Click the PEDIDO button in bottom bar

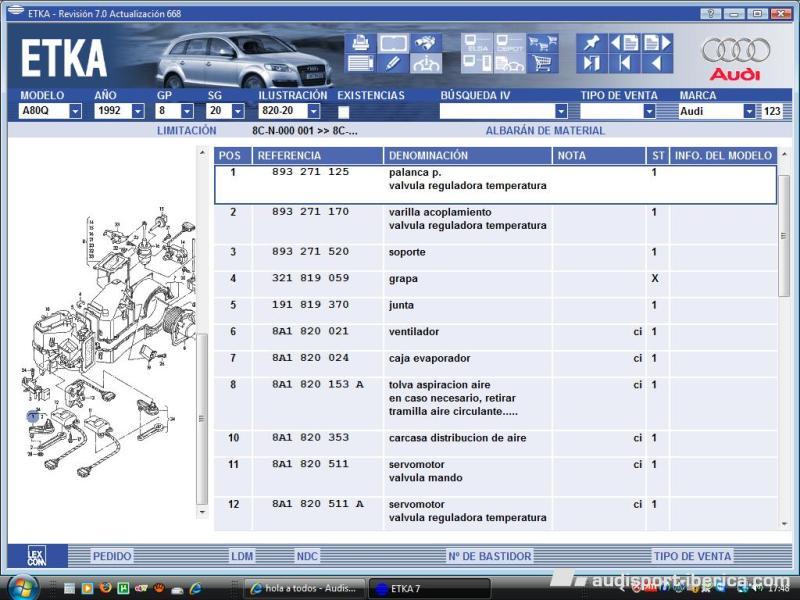(112, 556)
